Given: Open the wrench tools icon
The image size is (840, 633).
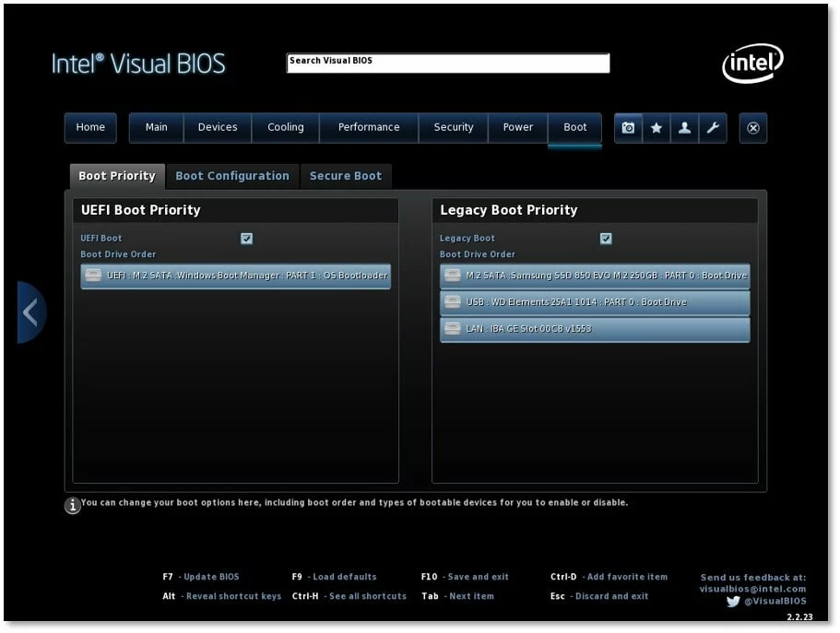Looking at the screenshot, I should (x=713, y=128).
